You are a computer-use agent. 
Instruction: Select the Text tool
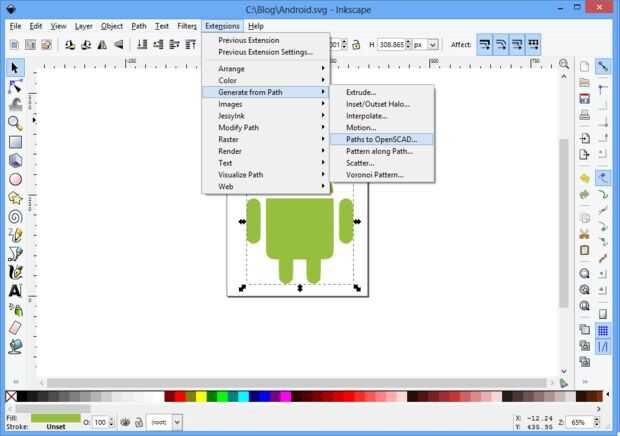(x=15, y=291)
